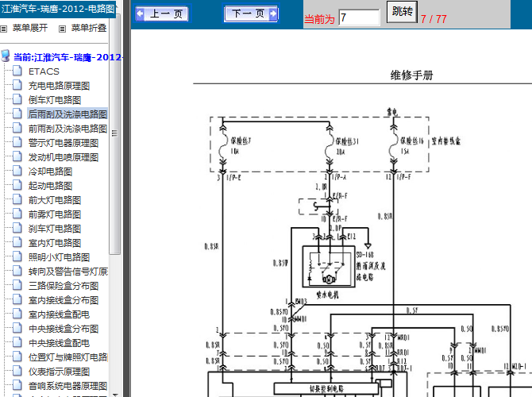This screenshot has height=397, width=532.
Task: Open 警示灯电器原理图 item
Action: (x=64, y=143)
